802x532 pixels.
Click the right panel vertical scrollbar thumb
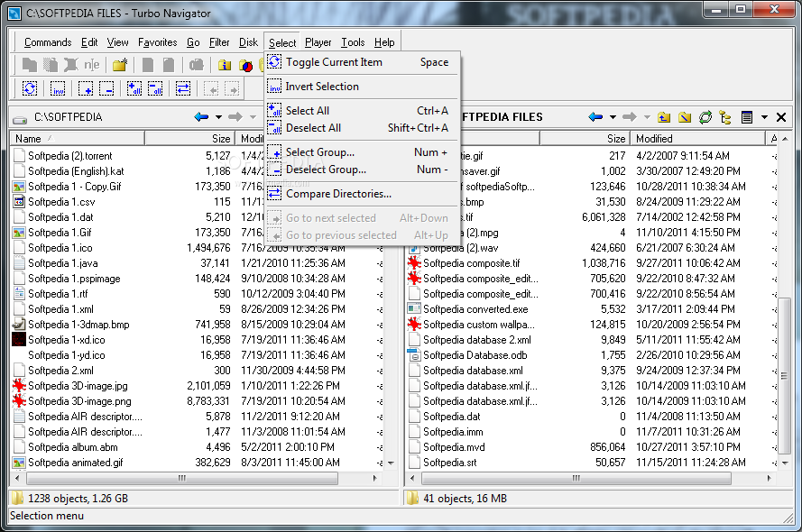point(784,376)
